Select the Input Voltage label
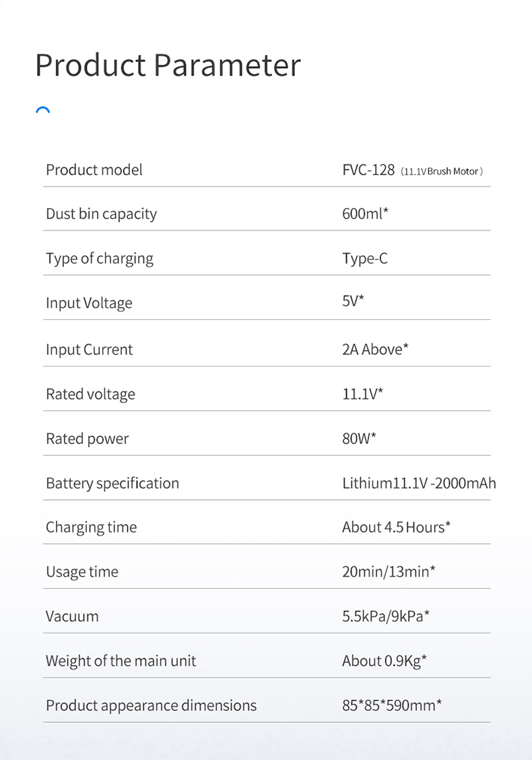The image size is (532, 760). (x=89, y=303)
